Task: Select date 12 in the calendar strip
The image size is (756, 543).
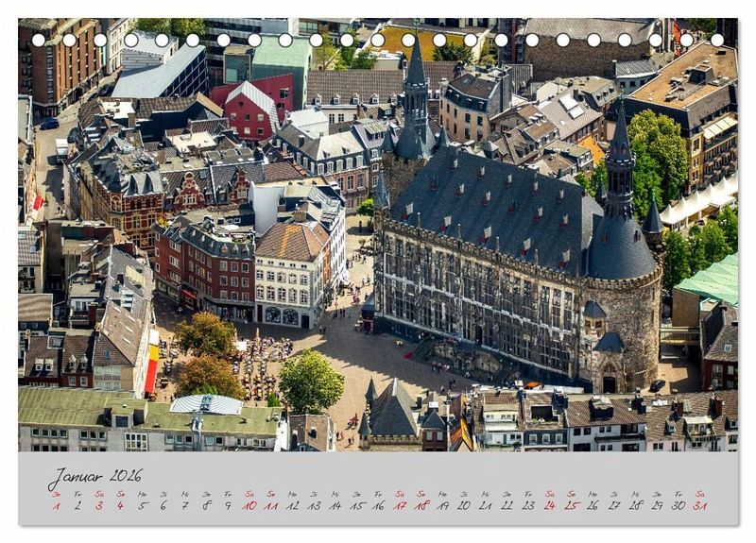Action: pos(292,506)
